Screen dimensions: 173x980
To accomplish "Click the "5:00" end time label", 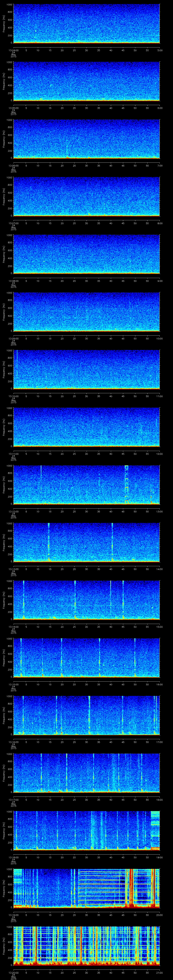I will (160, 50).
